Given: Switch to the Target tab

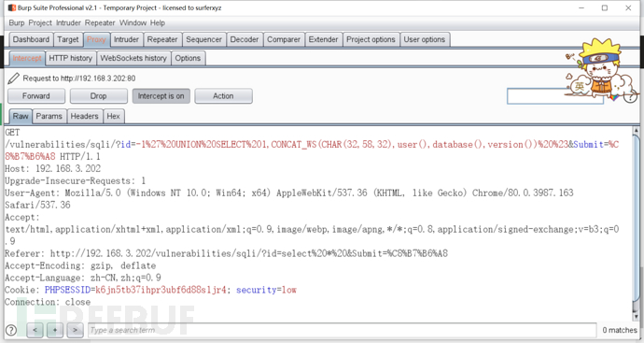Looking at the screenshot, I should click(x=68, y=39).
